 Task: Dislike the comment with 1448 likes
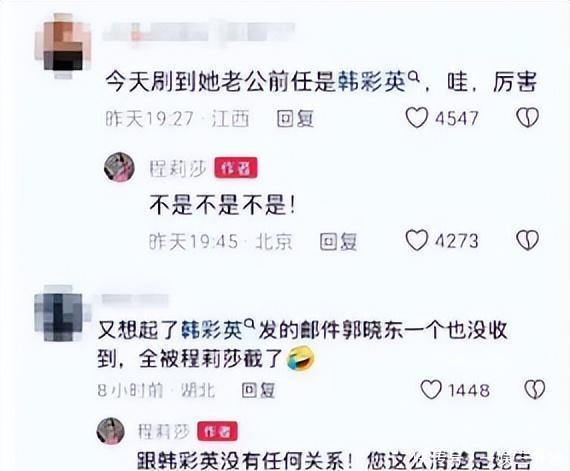tap(535, 390)
